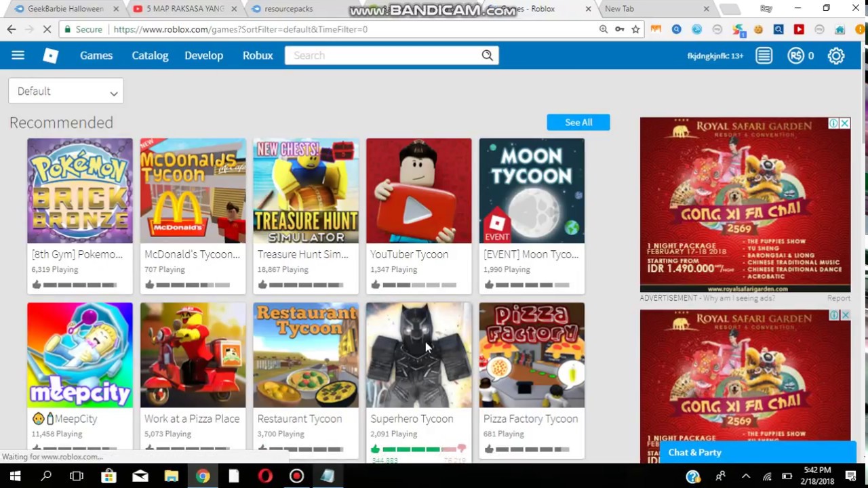This screenshot has width=868, height=488.
Task: Click '18,867 Playing' text
Action: pyautogui.click(x=283, y=269)
